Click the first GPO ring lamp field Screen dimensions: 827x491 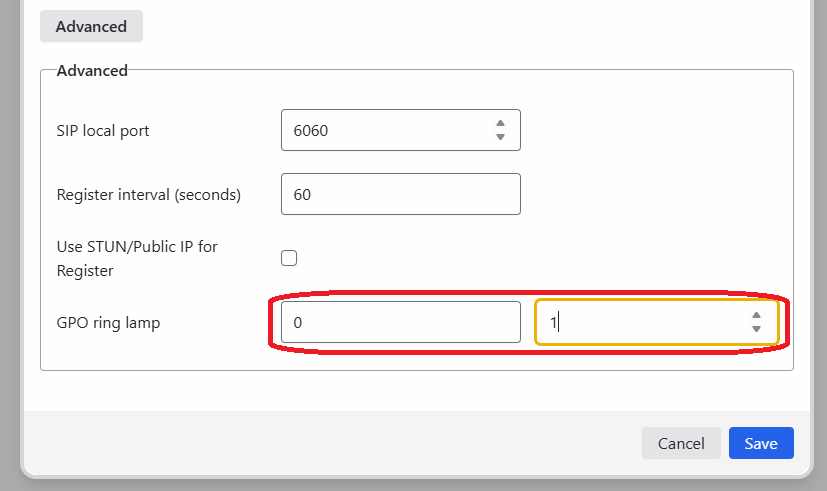click(400, 322)
